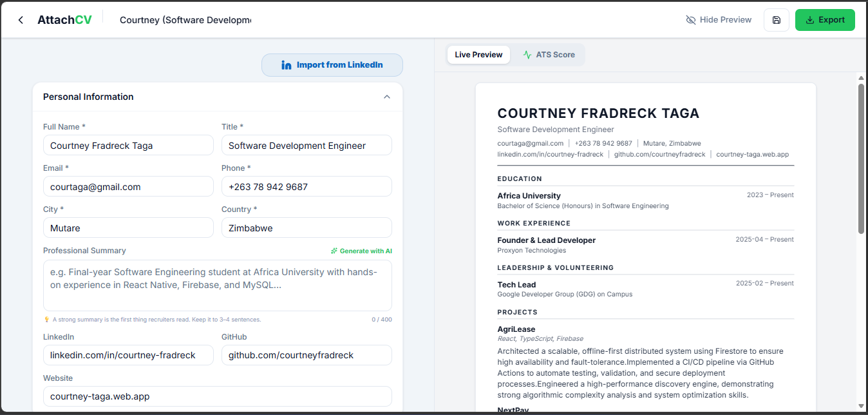Switch to the Live Preview tab
The image size is (868, 415).
click(478, 55)
